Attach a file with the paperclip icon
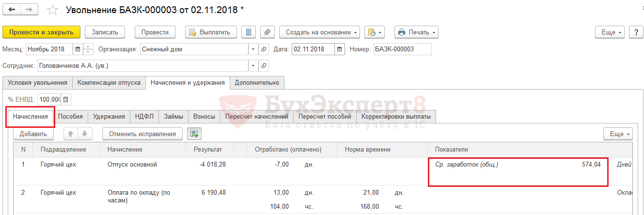The width and height of the screenshot is (644, 215). (267, 32)
